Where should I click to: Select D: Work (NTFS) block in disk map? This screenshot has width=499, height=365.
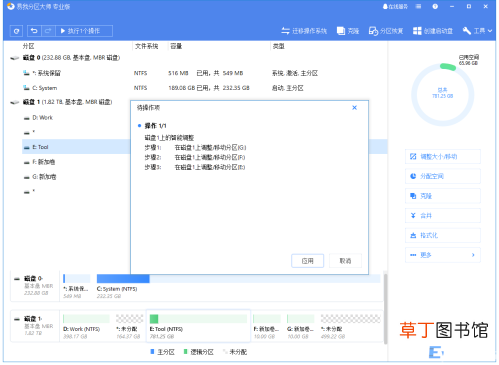point(86,327)
